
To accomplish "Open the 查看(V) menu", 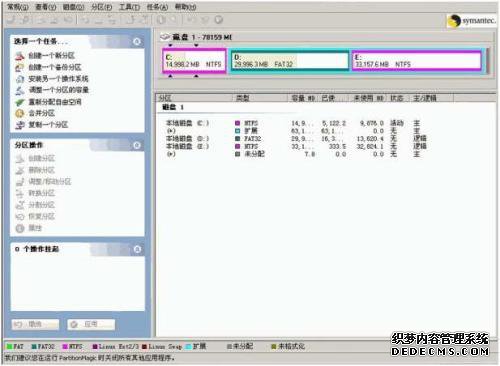I will pyautogui.click(x=46, y=7).
